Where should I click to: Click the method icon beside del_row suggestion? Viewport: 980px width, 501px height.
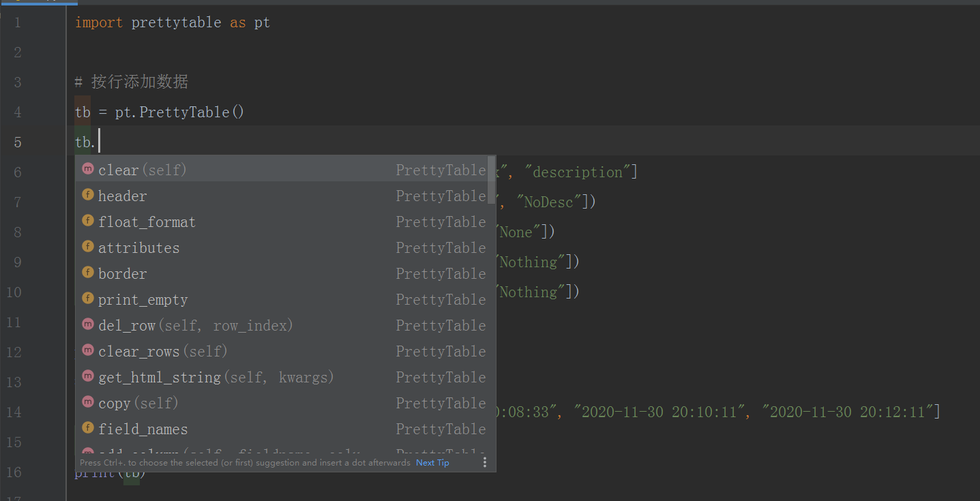[x=87, y=324]
